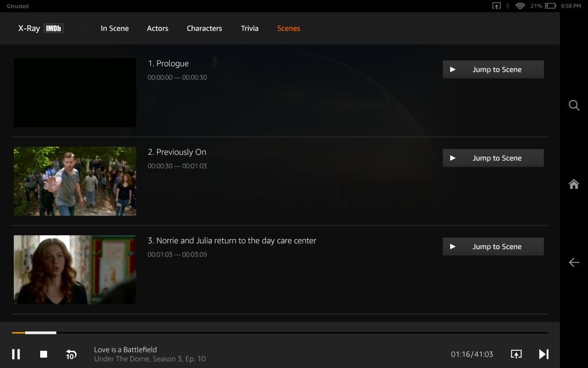
Task: Tap the cast icon in status bar
Action: click(497, 6)
